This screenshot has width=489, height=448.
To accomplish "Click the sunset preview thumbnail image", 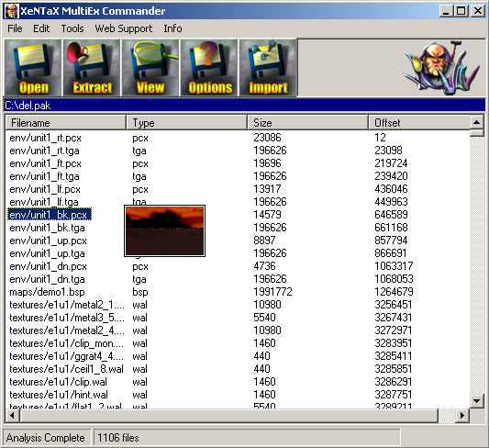I will 164,230.
